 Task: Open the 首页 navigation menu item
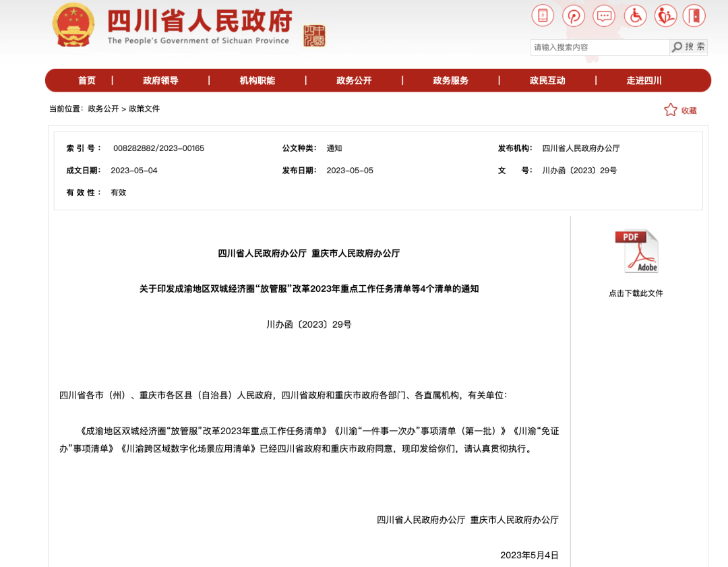(x=87, y=80)
